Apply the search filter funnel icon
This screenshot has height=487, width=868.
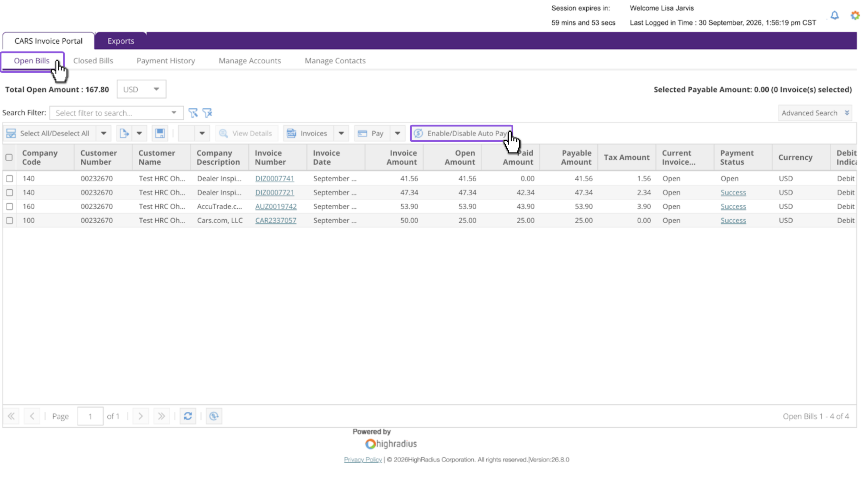(x=193, y=113)
